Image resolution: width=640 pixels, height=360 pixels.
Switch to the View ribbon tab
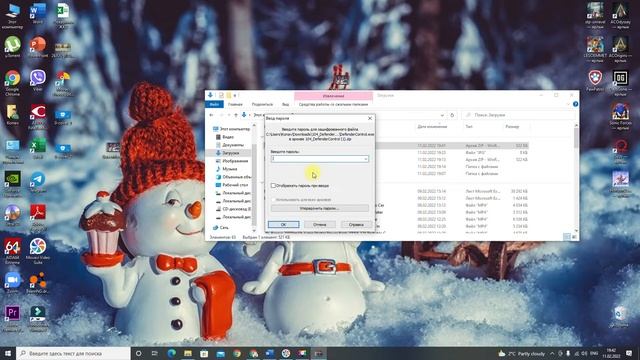pyautogui.click(x=285, y=104)
